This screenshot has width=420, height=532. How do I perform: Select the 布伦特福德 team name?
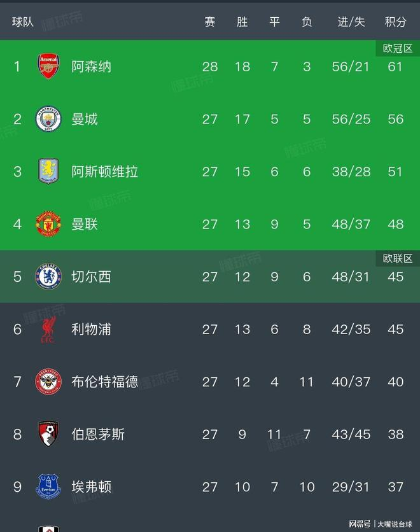(104, 382)
